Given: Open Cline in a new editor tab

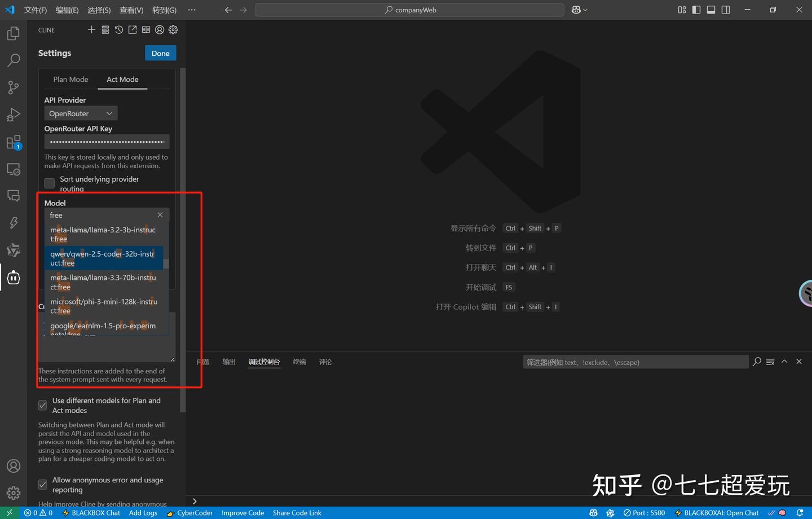Looking at the screenshot, I should tap(132, 29).
